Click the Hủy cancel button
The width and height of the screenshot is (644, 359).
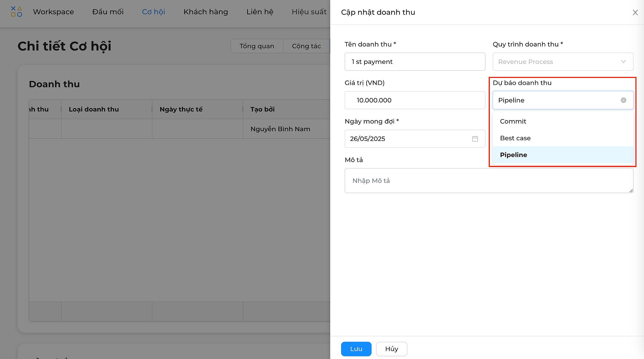click(x=392, y=349)
